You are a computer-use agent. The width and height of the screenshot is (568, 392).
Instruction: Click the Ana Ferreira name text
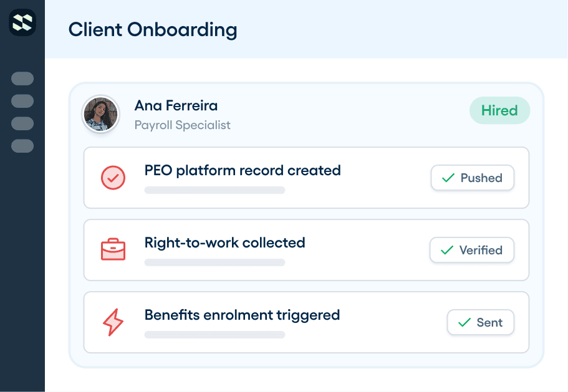tap(176, 106)
